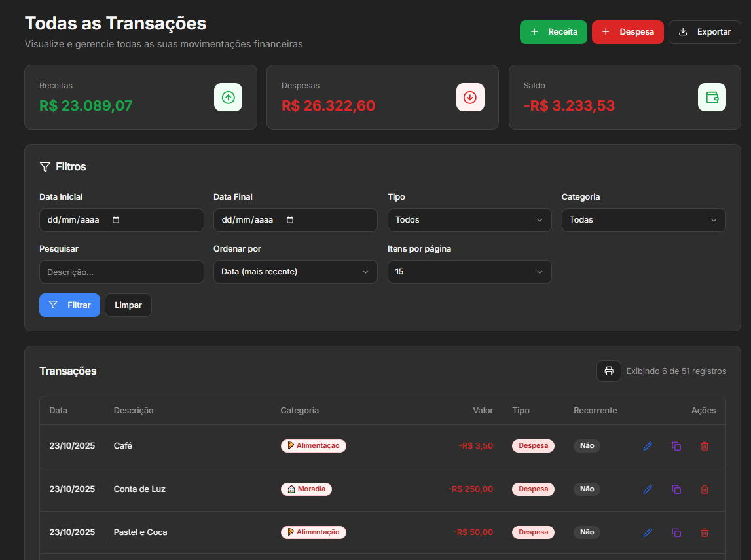Click the wallet icon in the Saldo card

[712, 98]
